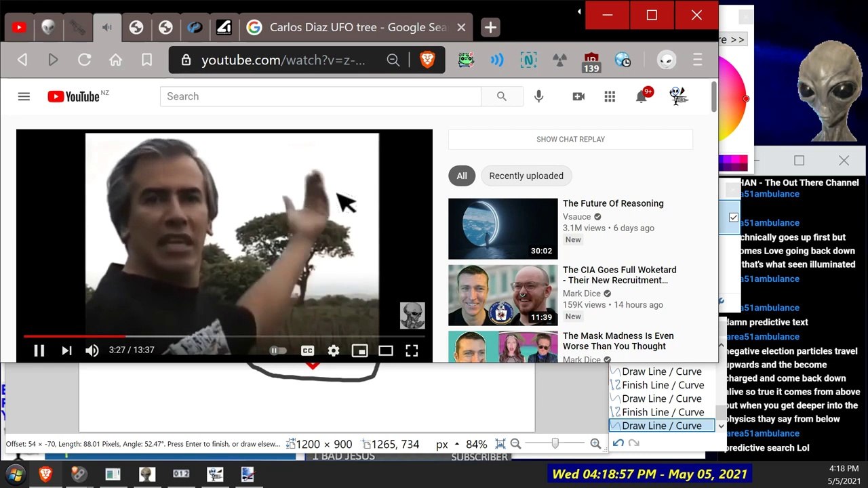Open the px units dropdown in the status bar
The height and width of the screenshot is (488, 868).
tap(448, 445)
